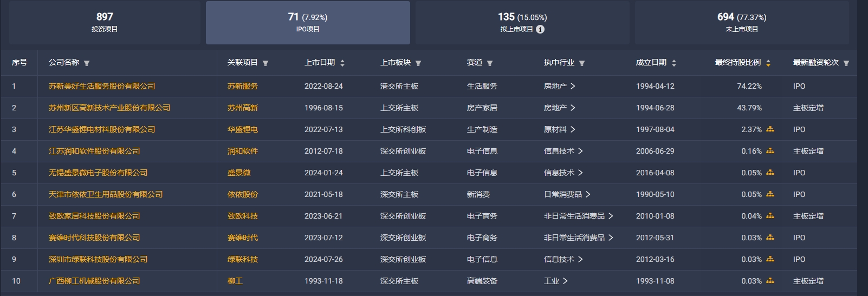Viewport: 868px width, 296px height.
Task: Open 致欧科技 related project link
Action: click(x=243, y=216)
